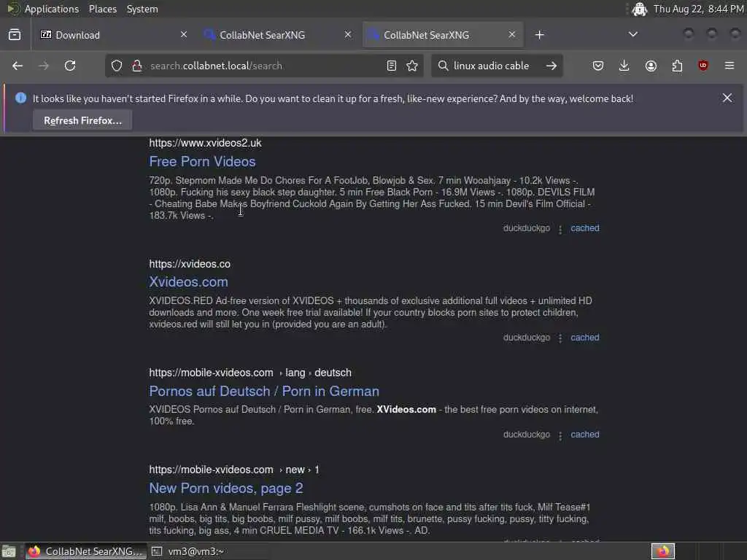747x560 pixels.
Task: Toggle Reader View in the address bar
Action: click(392, 66)
